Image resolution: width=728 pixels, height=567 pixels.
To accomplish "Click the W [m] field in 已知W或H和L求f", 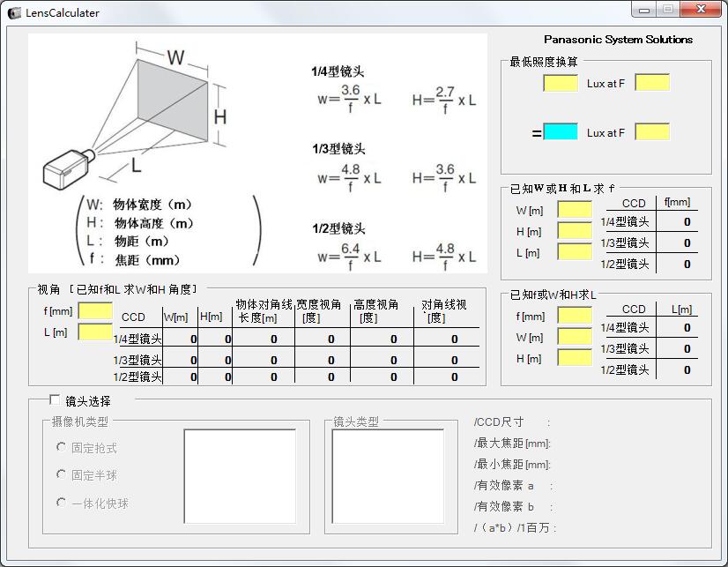I will pos(575,210).
